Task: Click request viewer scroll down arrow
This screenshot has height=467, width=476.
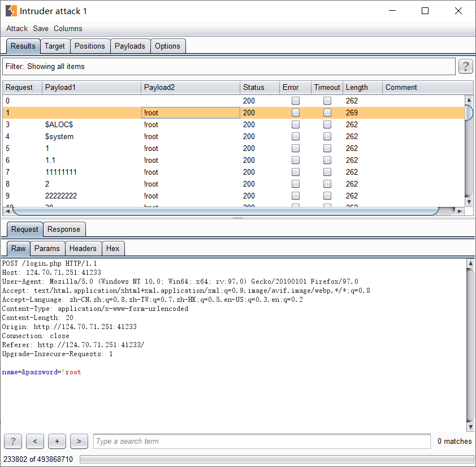Action: pos(470,427)
